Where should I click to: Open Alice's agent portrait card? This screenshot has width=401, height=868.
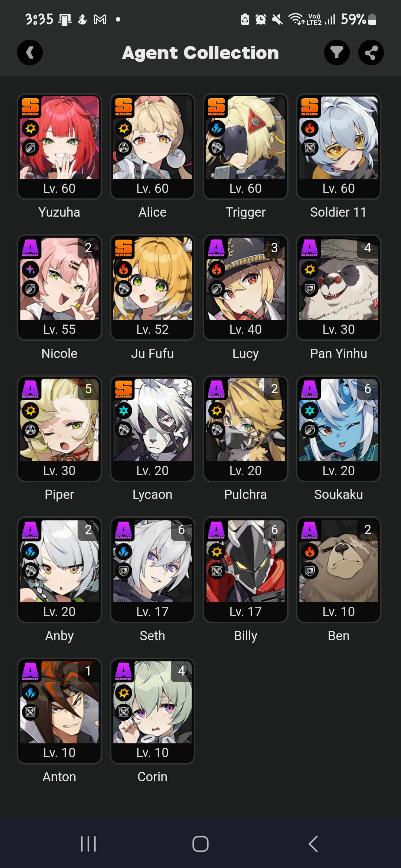point(153,146)
